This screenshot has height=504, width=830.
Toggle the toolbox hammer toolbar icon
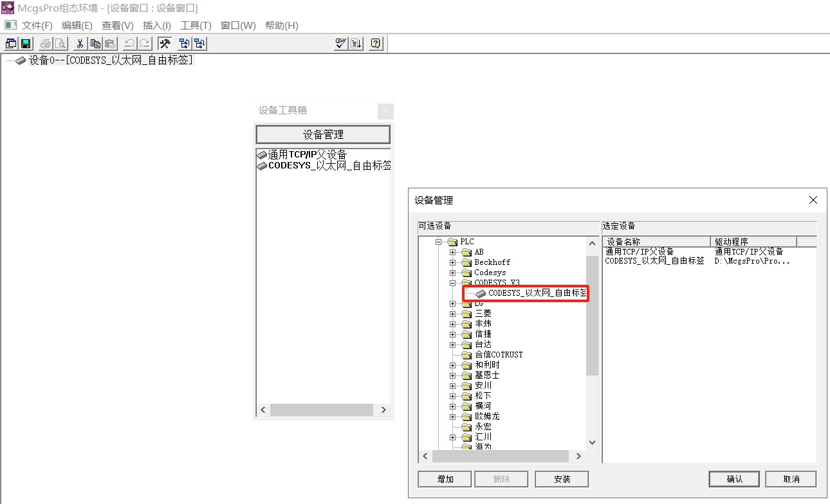click(x=165, y=44)
